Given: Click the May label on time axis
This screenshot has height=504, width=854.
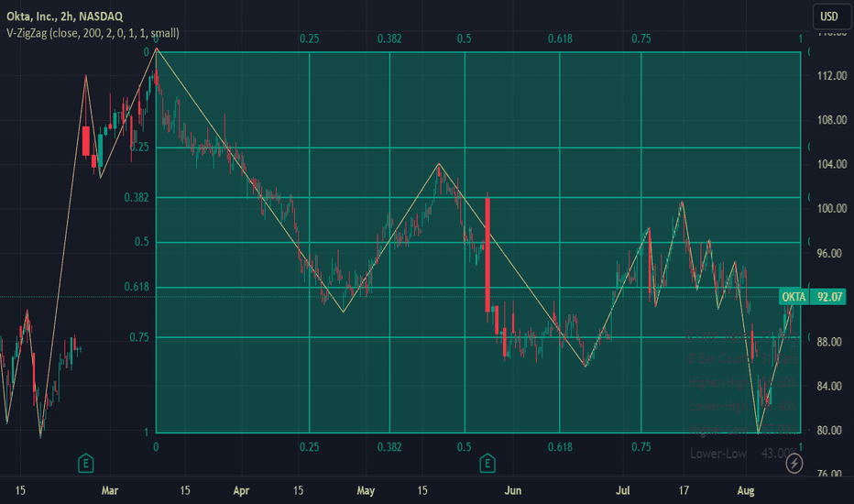Looking at the screenshot, I should coord(366,490).
